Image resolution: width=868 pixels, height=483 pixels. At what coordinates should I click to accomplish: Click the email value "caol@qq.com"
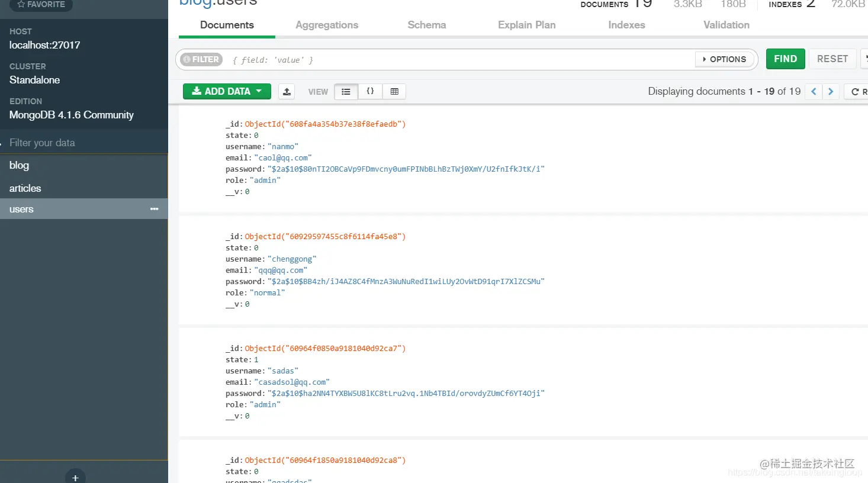tap(283, 158)
